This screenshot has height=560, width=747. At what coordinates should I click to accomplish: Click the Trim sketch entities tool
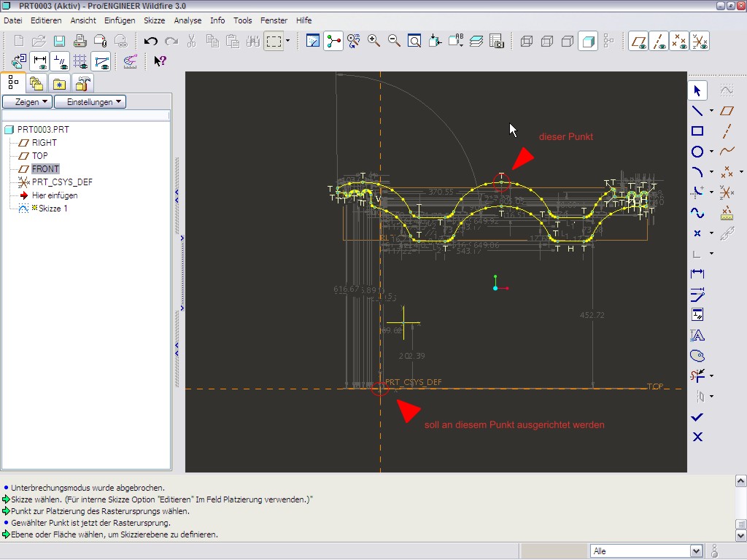point(697,376)
